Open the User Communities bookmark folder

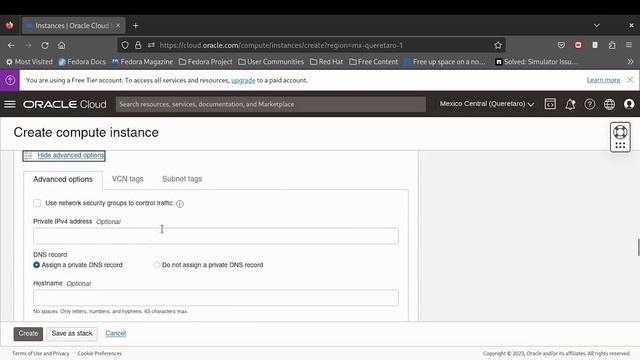pos(271,62)
